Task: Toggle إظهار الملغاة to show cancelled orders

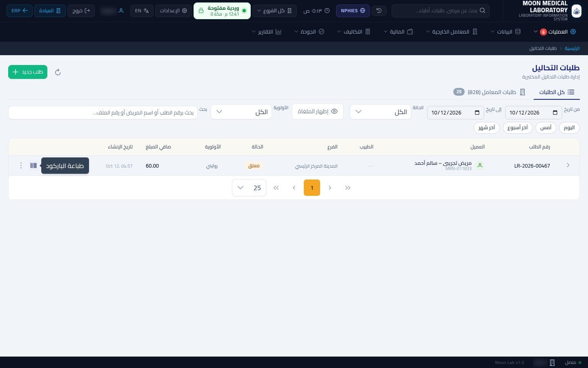Action: (x=318, y=112)
